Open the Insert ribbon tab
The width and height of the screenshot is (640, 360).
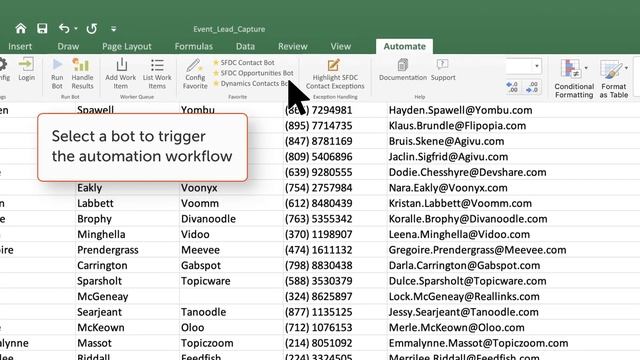(x=20, y=47)
